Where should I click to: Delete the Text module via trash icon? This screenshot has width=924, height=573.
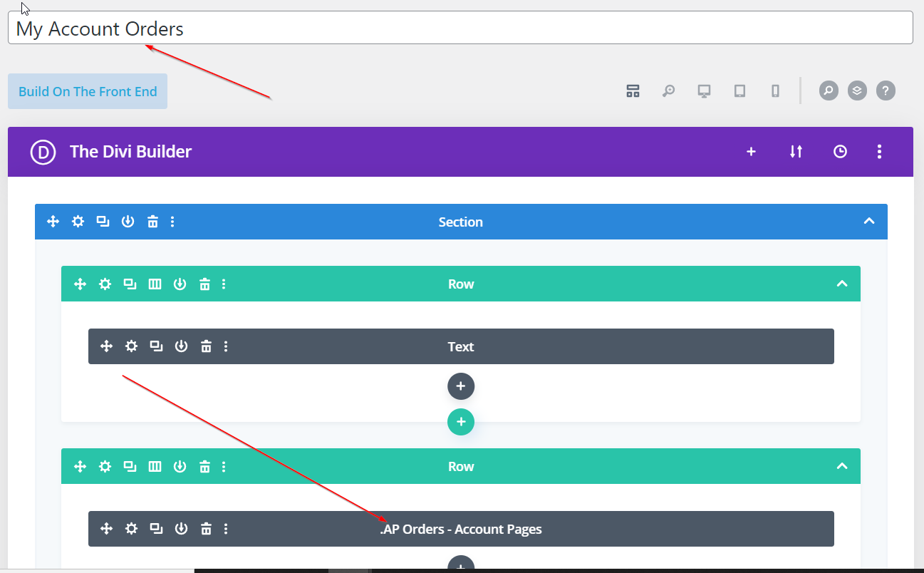click(x=206, y=346)
